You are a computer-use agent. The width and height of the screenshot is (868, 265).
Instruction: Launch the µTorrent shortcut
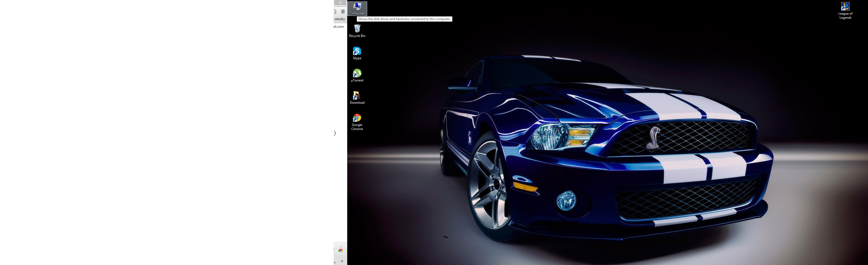click(x=357, y=75)
